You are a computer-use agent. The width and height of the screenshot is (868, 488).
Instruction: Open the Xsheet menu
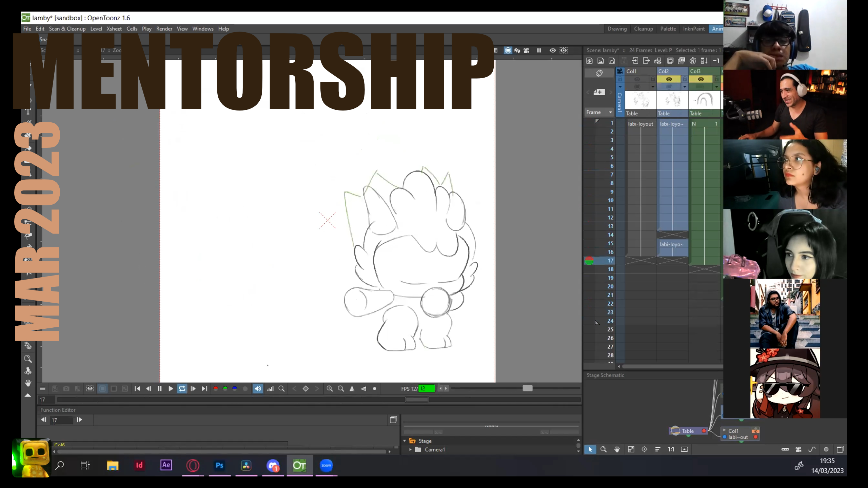(x=114, y=29)
